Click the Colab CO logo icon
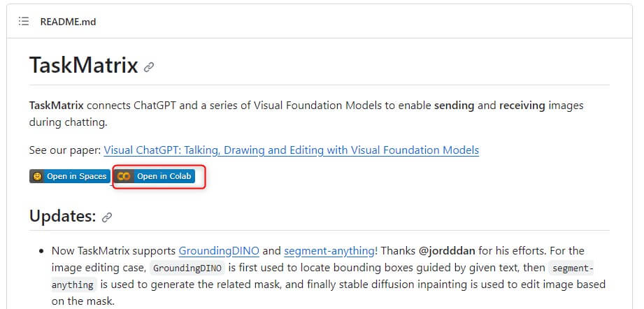Screen dimensions: 644x309 point(123,176)
